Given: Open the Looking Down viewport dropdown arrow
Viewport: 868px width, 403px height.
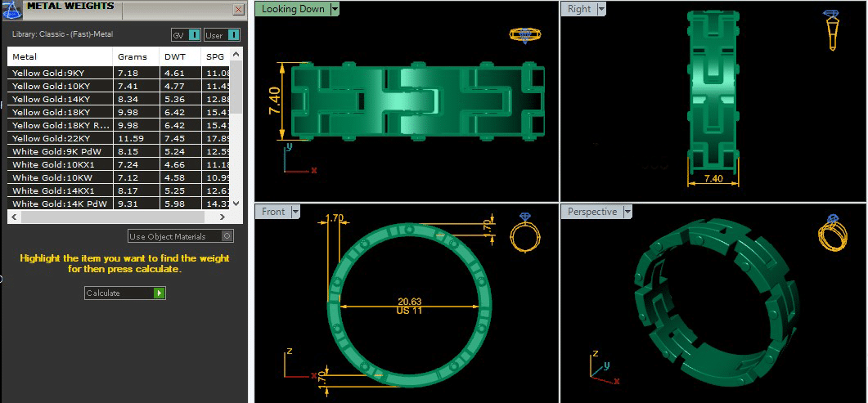Looking at the screenshot, I should point(334,9).
